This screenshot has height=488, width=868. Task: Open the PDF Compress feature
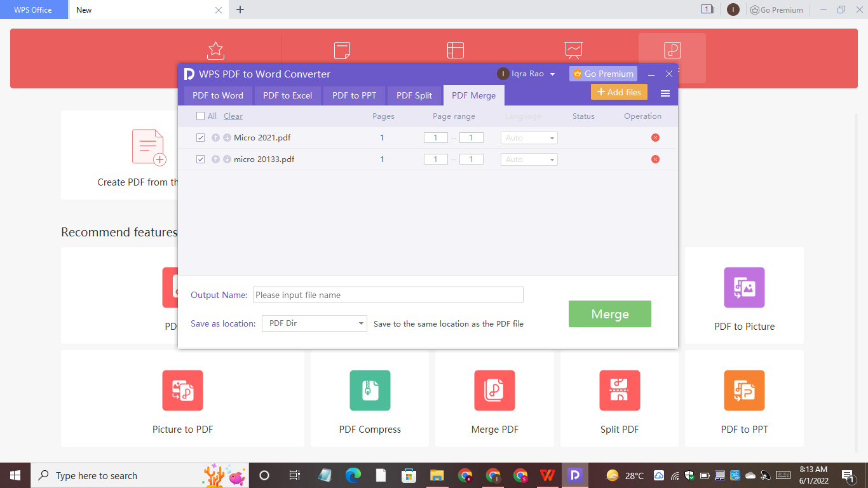tap(370, 398)
